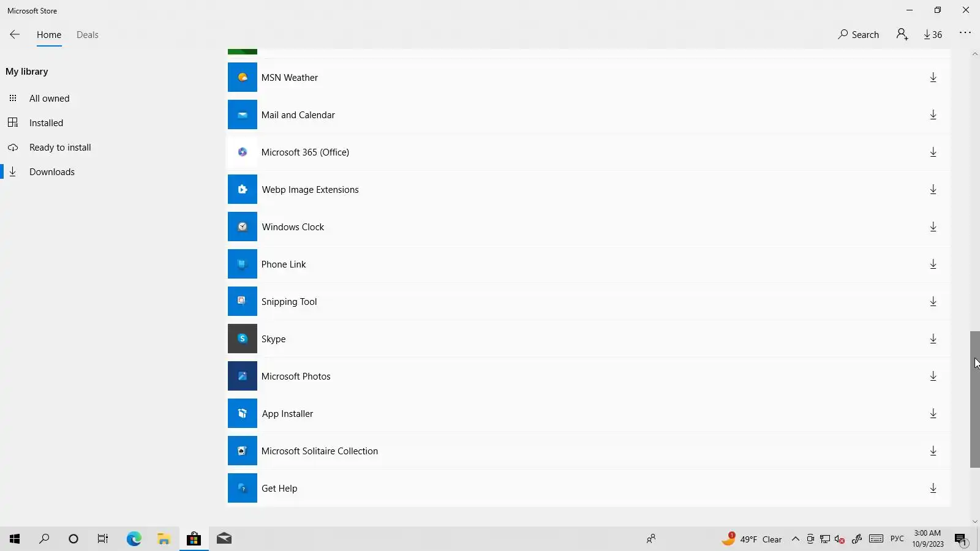The width and height of the screenshot is (980, 551).
Task: Open the 36 downloads and updates button
Action: tap(933, 35)
